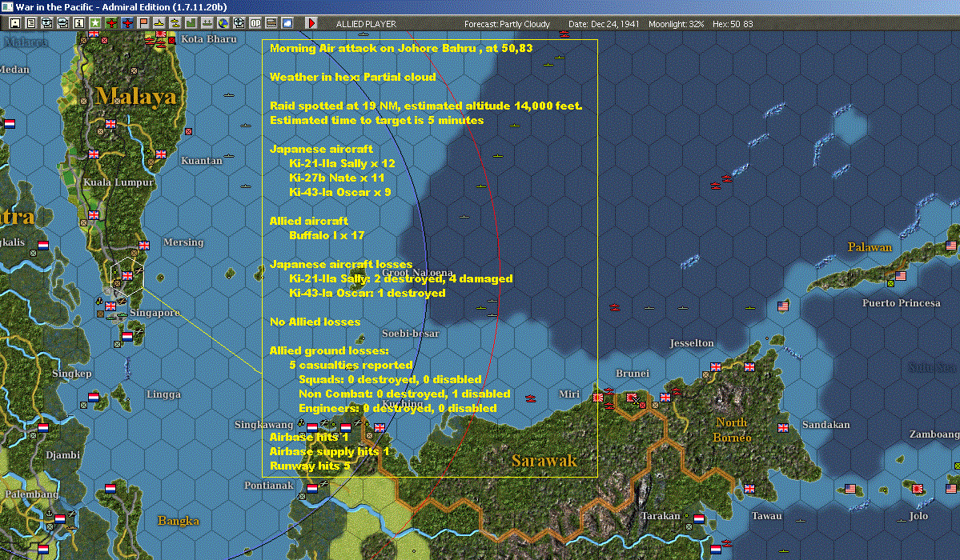This screenshot has width=960, height=560.
Task: Click the Kuantan map label
Action: pyautogui.click(x=202, y=160)
